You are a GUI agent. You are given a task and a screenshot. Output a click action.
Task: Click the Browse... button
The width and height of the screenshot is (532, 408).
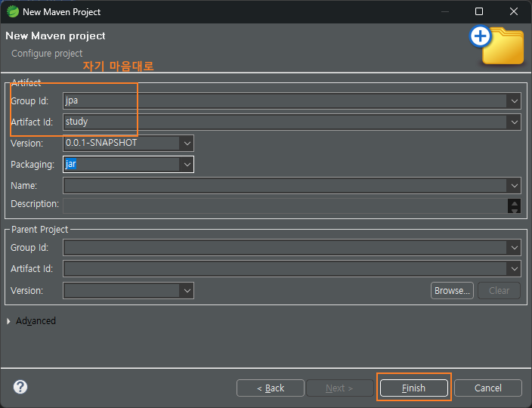pos(452,291)
